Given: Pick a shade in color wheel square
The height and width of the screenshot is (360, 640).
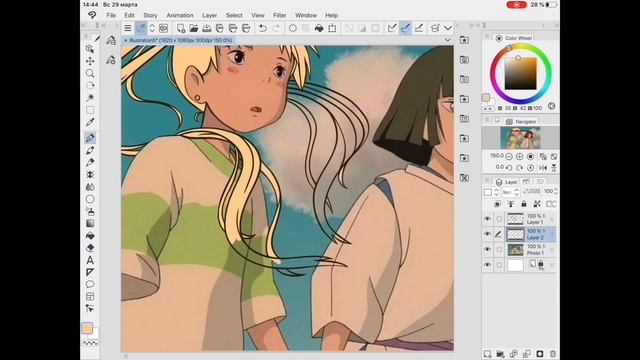Looking at the screenshot, I should (520, 73).
